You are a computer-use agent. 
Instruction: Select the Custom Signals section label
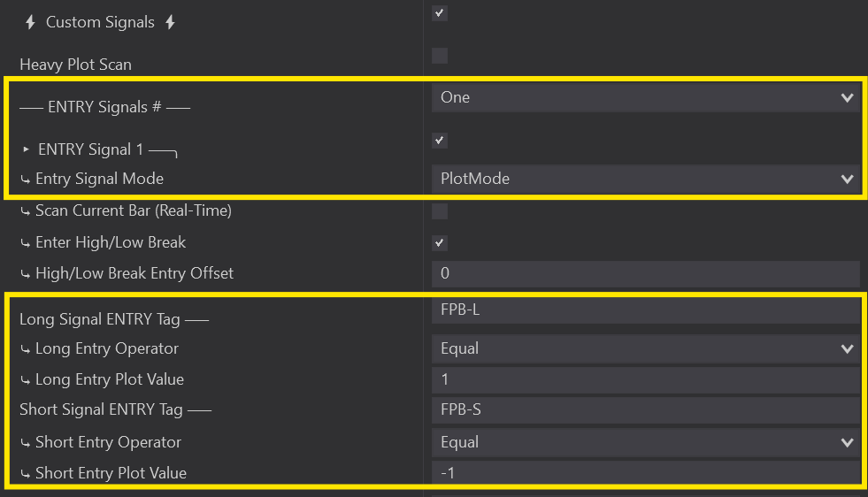[100, 22]
